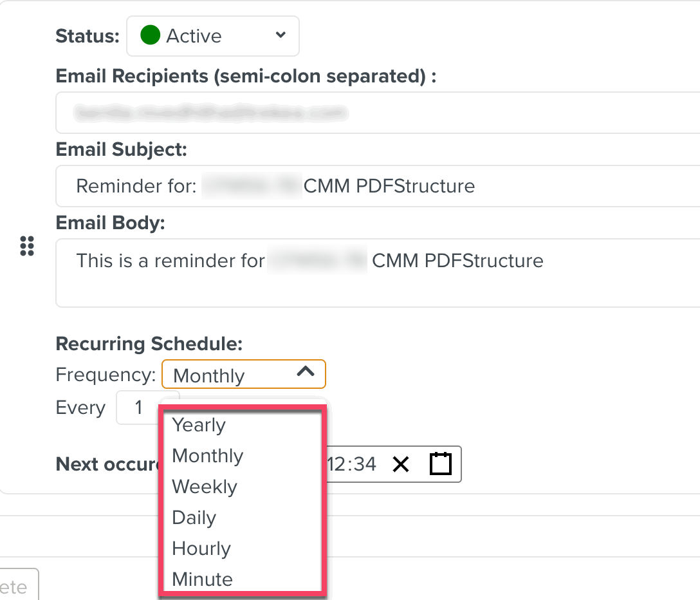This screenshot has height=600, width=700.
Task: Click the six-dot drag handle
Action: 27,246
